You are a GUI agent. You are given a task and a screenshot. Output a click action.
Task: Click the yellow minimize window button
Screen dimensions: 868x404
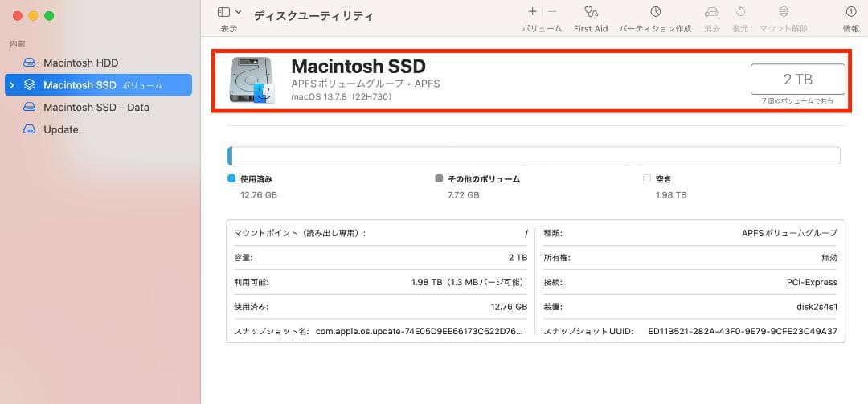[x=33, y=16]
